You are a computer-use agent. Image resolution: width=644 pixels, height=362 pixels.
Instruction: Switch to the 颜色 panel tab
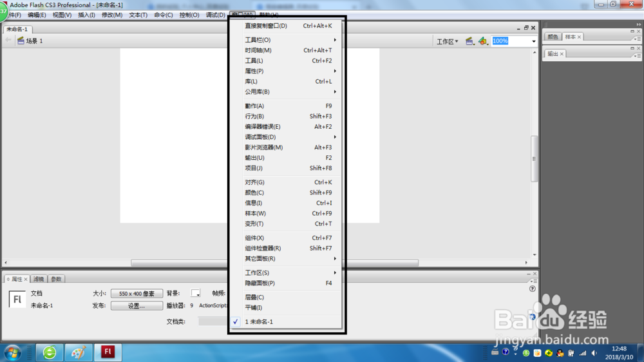[x=553, y=37]
